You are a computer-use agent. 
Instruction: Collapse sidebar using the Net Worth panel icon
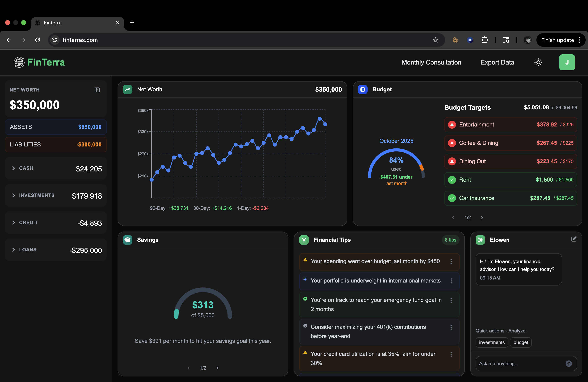tap(97, 90)
